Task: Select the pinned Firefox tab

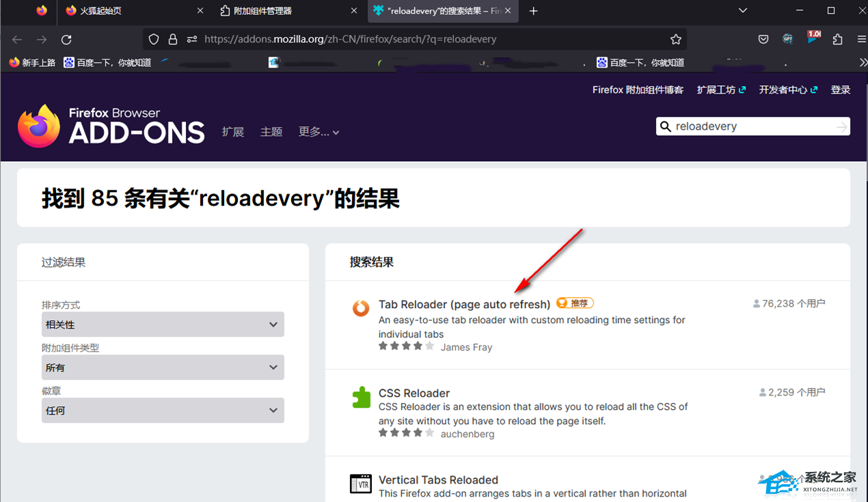Action: coord(42,11)
